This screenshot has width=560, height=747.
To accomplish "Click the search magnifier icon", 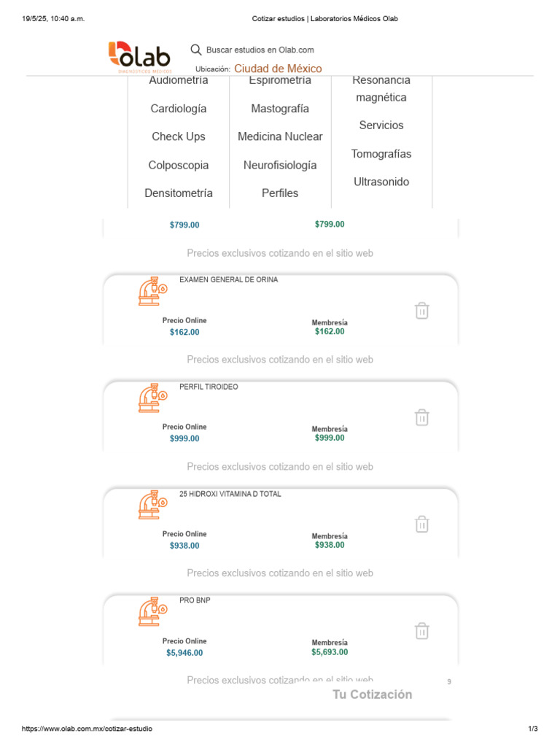I will coord(195,50).
